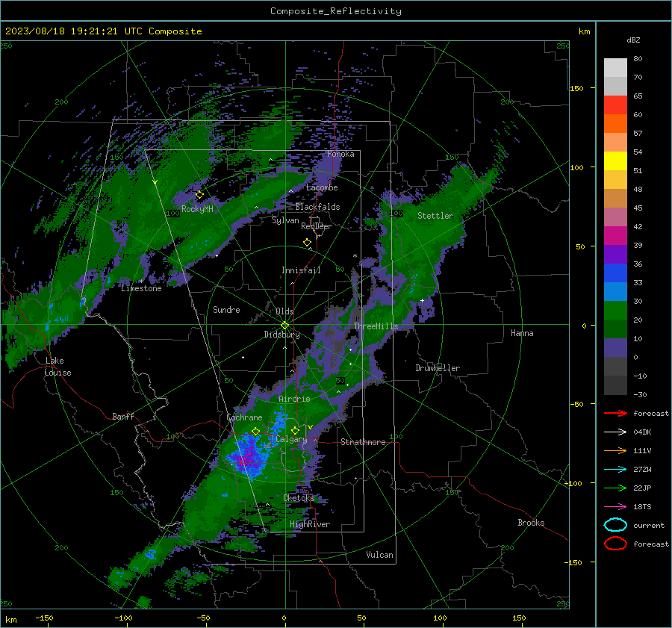Click the orange 111V arrow icon
This screenshot has width=672, height=628.
pos(615,450)
